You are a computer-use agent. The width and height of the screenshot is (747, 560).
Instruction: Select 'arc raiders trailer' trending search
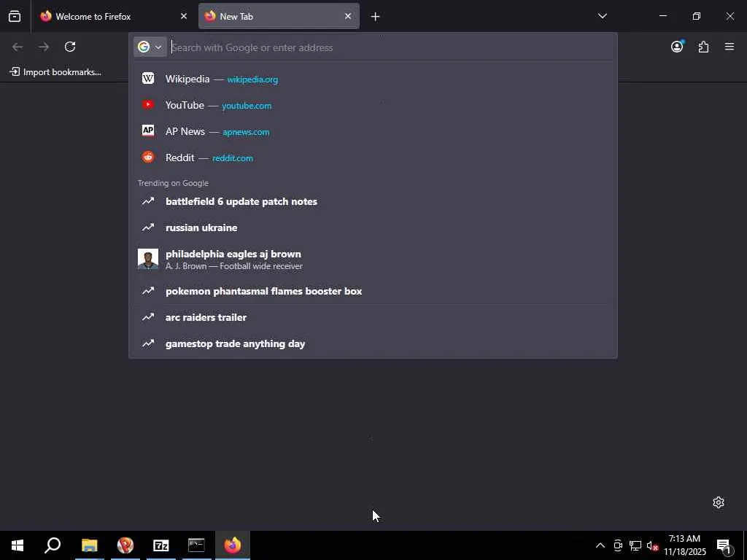point(373,317)
